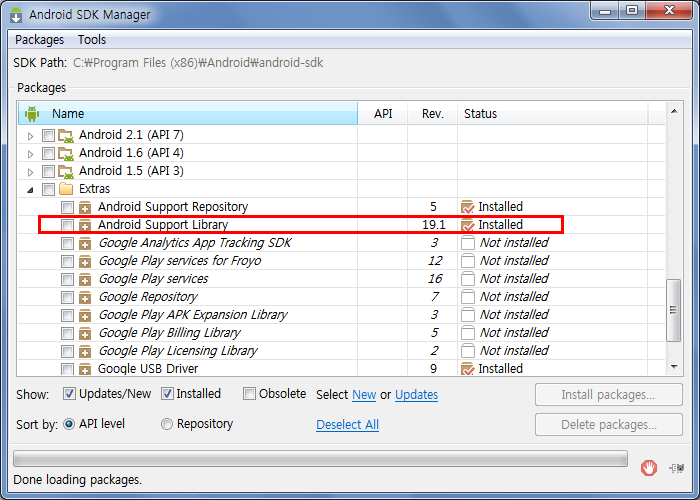Viewport: 700px width, 500px height.
Task: Click the Status column header
Action: click(553, 114)
